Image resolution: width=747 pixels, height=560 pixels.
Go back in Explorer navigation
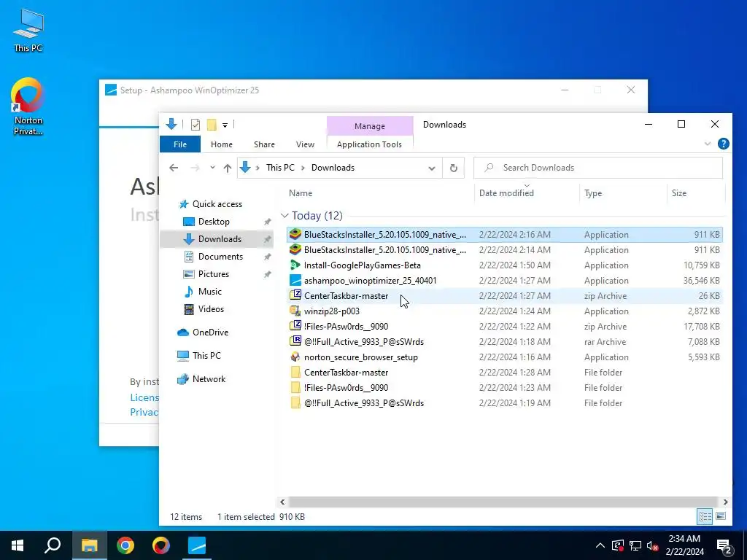pyautogui.click(x=174, y=168)
